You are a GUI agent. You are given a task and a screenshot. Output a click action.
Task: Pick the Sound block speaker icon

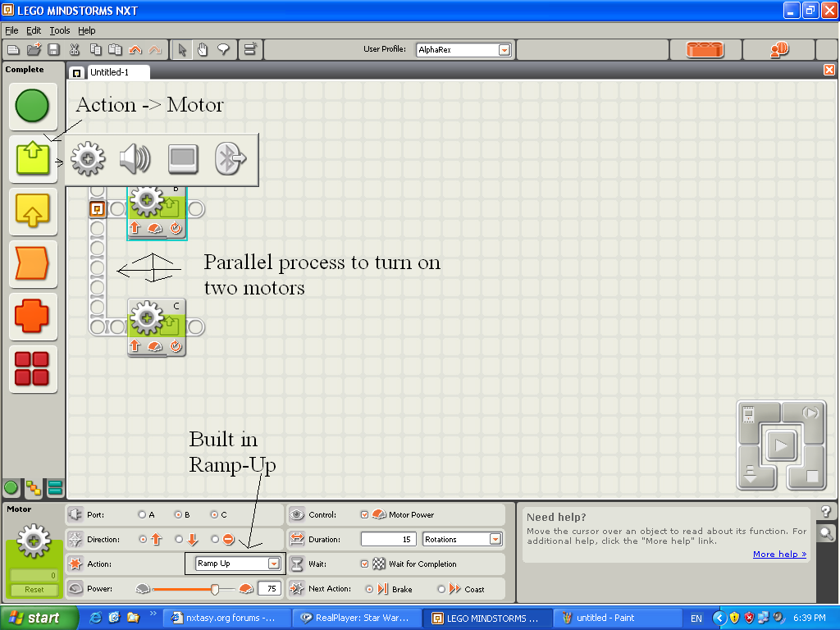tap(135, 158)
